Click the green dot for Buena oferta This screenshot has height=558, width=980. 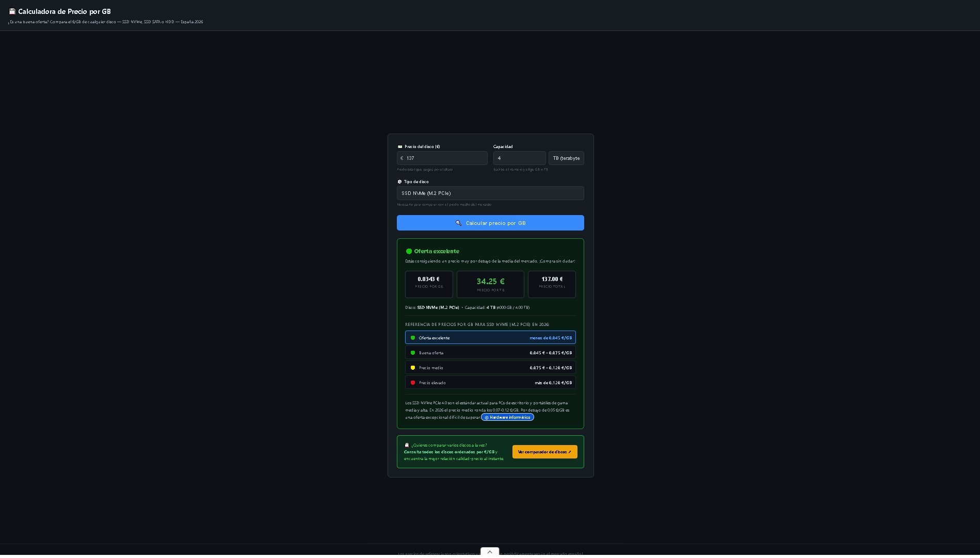coord(413,353)
